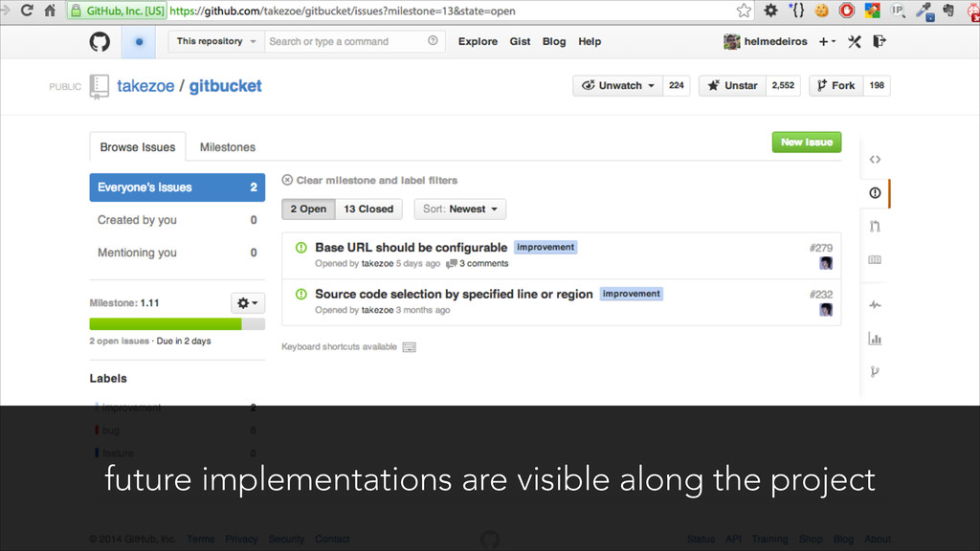Screen dimensions: 980x551
Task: Open the Pulse activity sidebar icon
Action: pos(875,305)
